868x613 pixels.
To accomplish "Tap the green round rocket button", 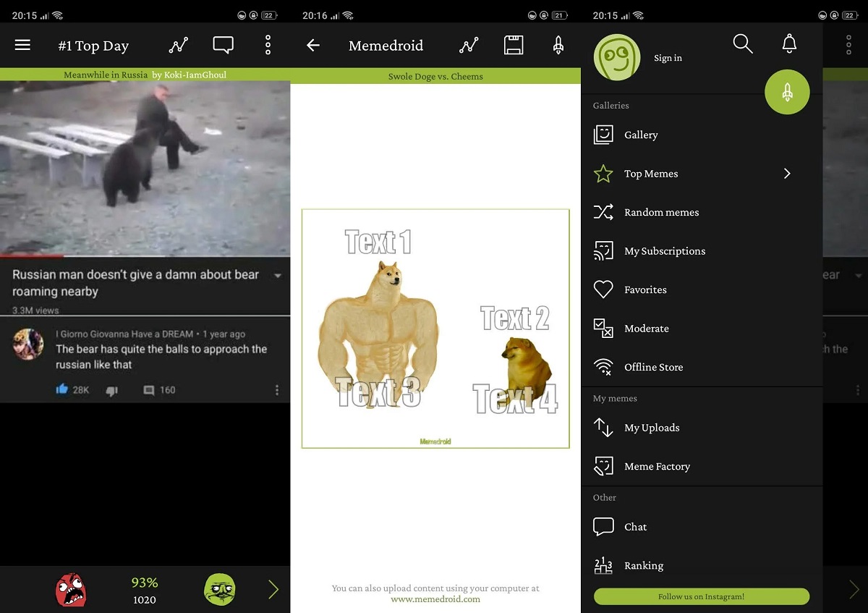I will pyautogui.click(x=787, y=92).
